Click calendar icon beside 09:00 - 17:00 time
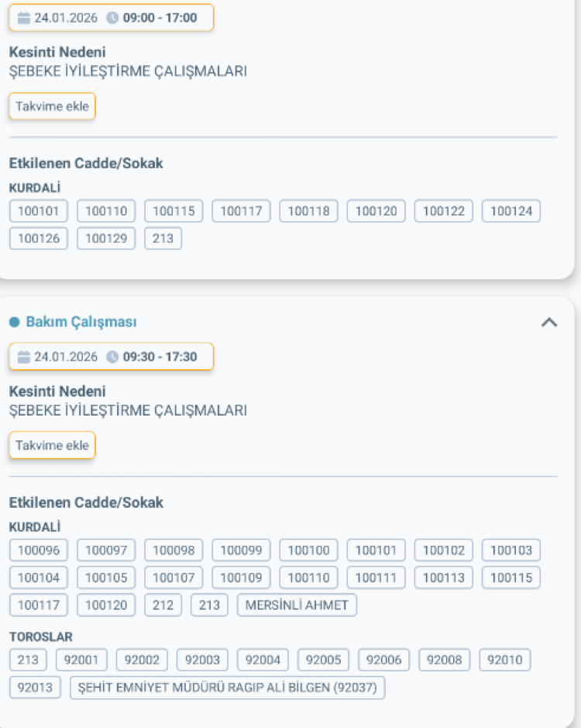Image resolution: width=581 pixels, height=728 pixels. (x=23, y=18)
